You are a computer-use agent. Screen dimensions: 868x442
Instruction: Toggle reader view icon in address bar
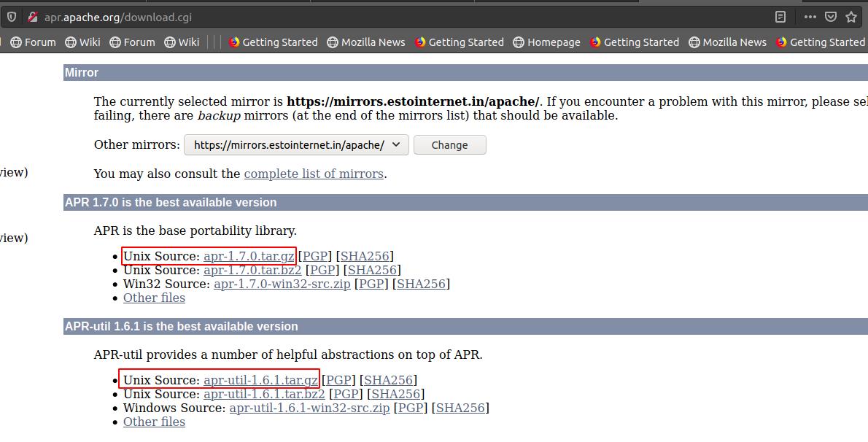point(780,18)
